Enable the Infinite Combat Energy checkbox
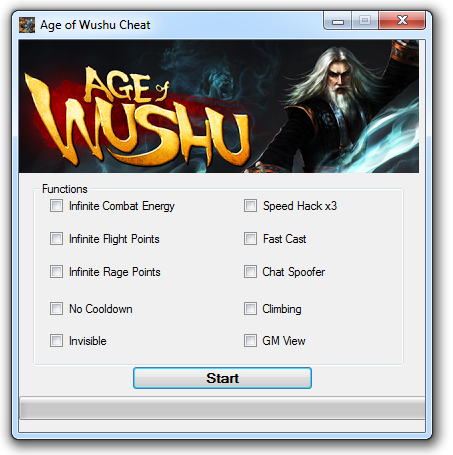Viewport: 453px width, 455px height. click(56, 206)
